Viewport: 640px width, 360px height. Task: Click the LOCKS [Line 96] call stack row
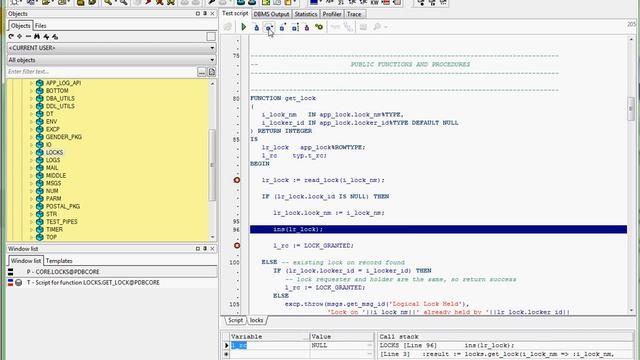click(504, 345)
